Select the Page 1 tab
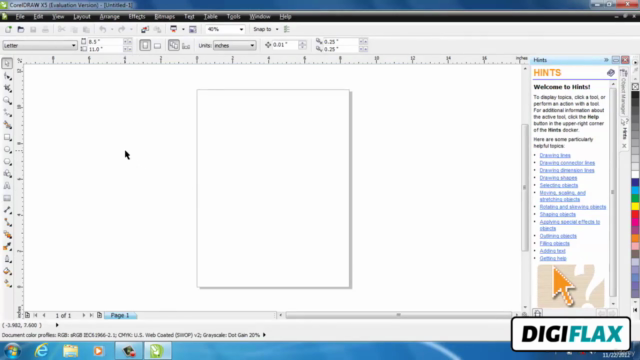 pos(120,315)
